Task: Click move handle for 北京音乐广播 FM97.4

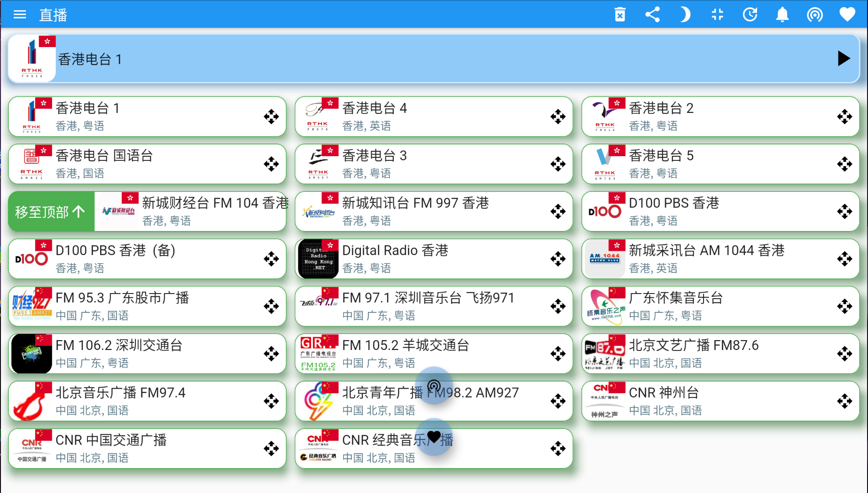Action: 271,401
